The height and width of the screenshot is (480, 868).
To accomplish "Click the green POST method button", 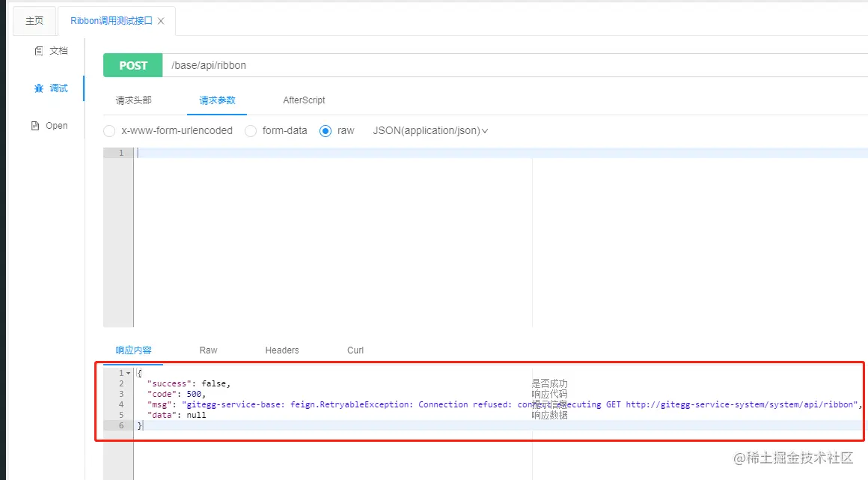I will (133, 65).
